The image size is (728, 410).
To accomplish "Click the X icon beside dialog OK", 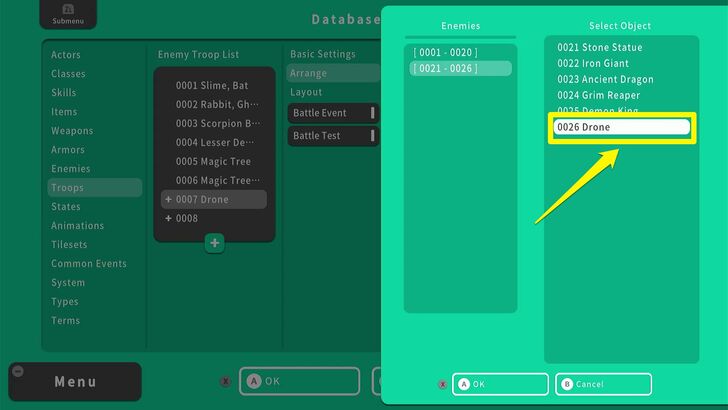I will pyautogui.click(x=442, y=384).
